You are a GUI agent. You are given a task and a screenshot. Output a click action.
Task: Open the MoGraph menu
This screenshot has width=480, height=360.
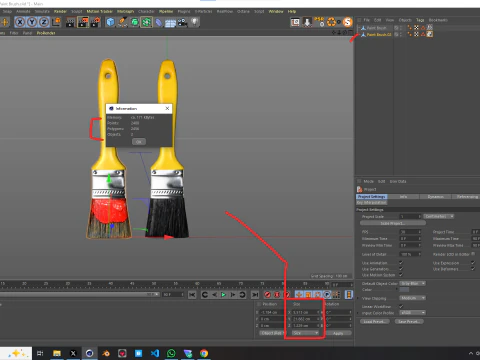(125, 11)
